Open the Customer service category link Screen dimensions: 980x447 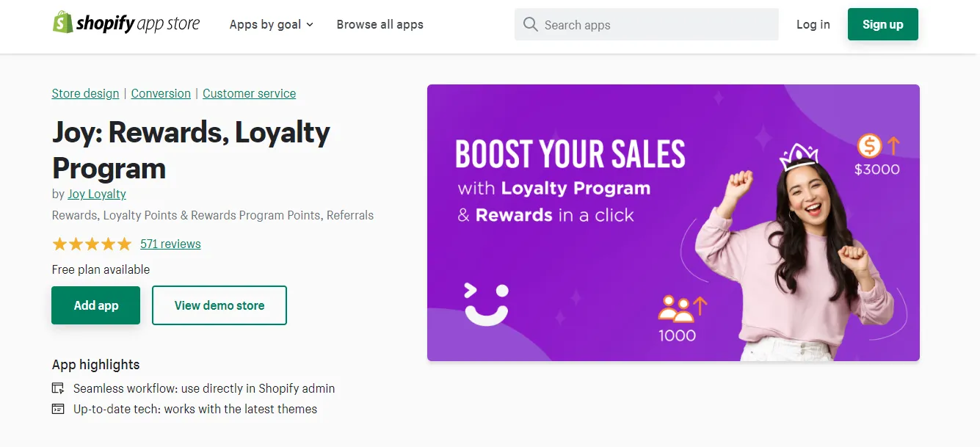tap(249, 93)
